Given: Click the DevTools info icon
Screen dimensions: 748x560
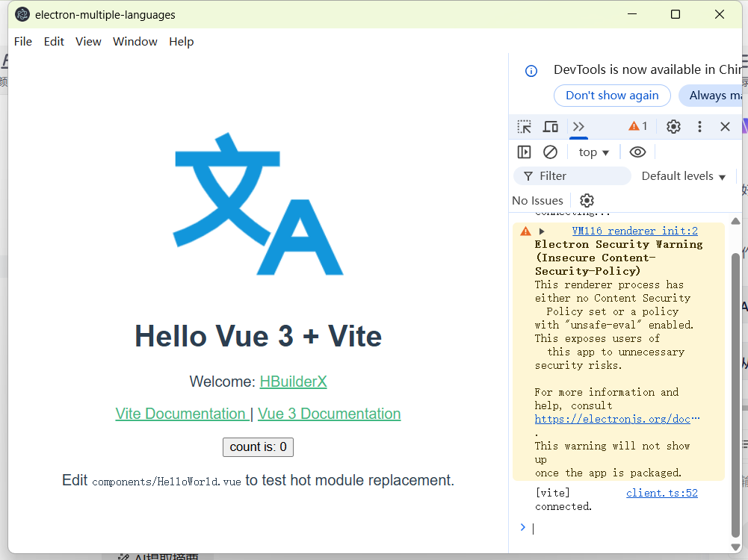Looking at the screenshot, I should (531, 71).
